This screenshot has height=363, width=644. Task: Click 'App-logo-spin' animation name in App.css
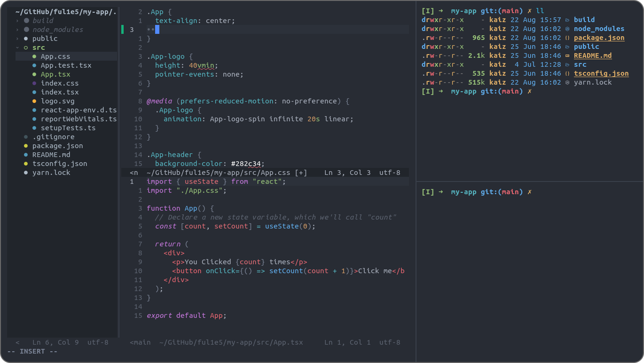point(237,119)
